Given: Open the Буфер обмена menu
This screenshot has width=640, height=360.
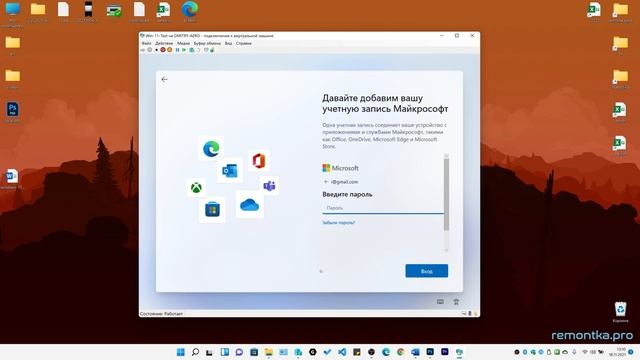Looking at the screenshot, I should 207,43.
